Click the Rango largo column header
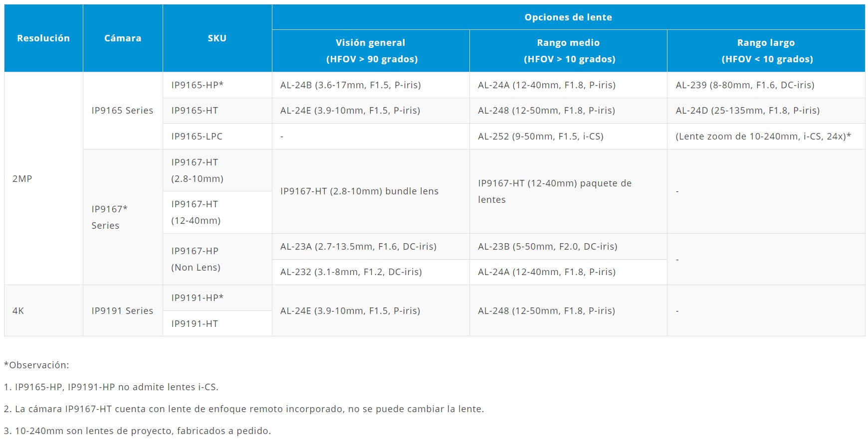The width and height of the screenshot is (868, 446). 766,51
